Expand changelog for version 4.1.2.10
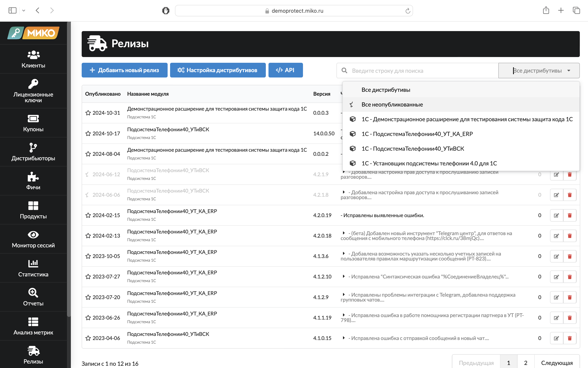Screen dimensions: 588x368 point(344,276)
